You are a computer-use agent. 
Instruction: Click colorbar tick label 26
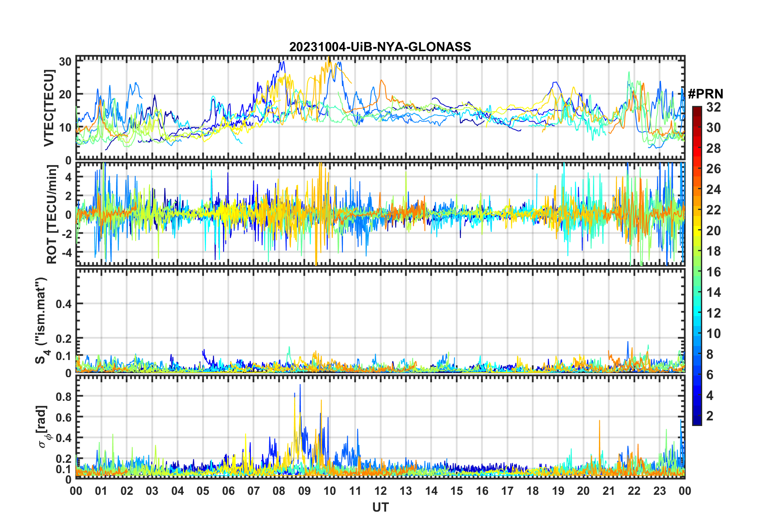pyautogui.click(x=713, y=169)
